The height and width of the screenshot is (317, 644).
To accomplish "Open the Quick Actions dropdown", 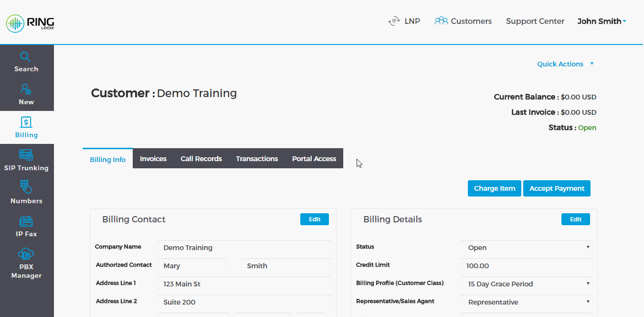I will pyautogui.click(x=565, y=64).
